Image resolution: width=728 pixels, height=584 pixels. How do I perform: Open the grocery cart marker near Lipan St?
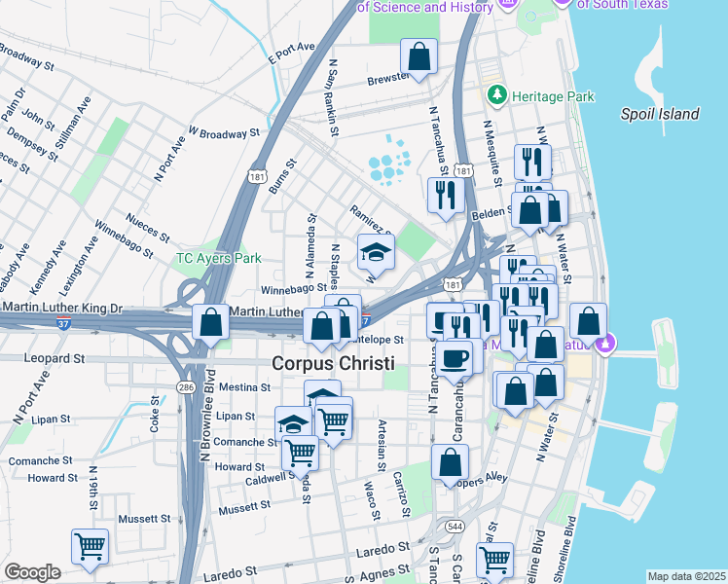pyautogui.click(x=334, y=424)
